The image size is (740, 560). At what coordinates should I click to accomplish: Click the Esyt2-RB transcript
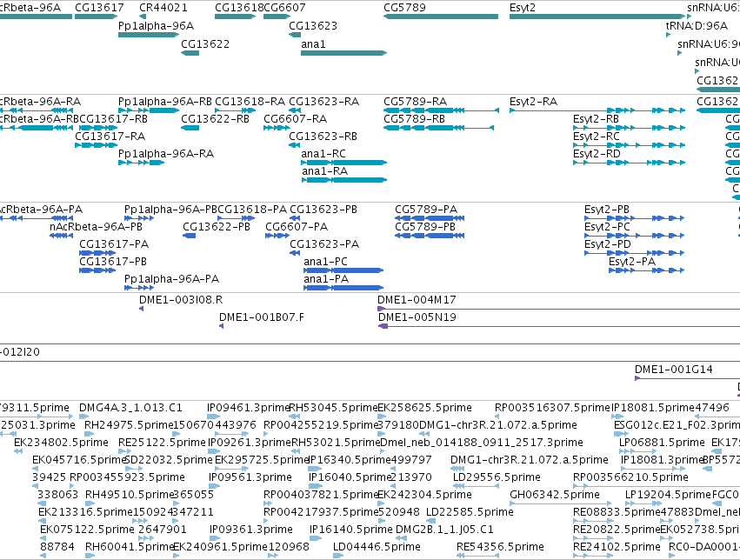(629, 128)
